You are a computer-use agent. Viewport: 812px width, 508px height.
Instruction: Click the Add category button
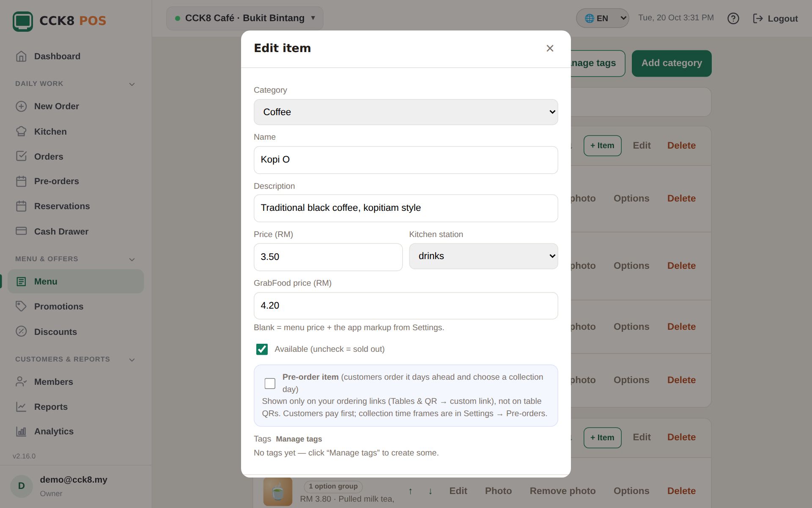[672, 63]
